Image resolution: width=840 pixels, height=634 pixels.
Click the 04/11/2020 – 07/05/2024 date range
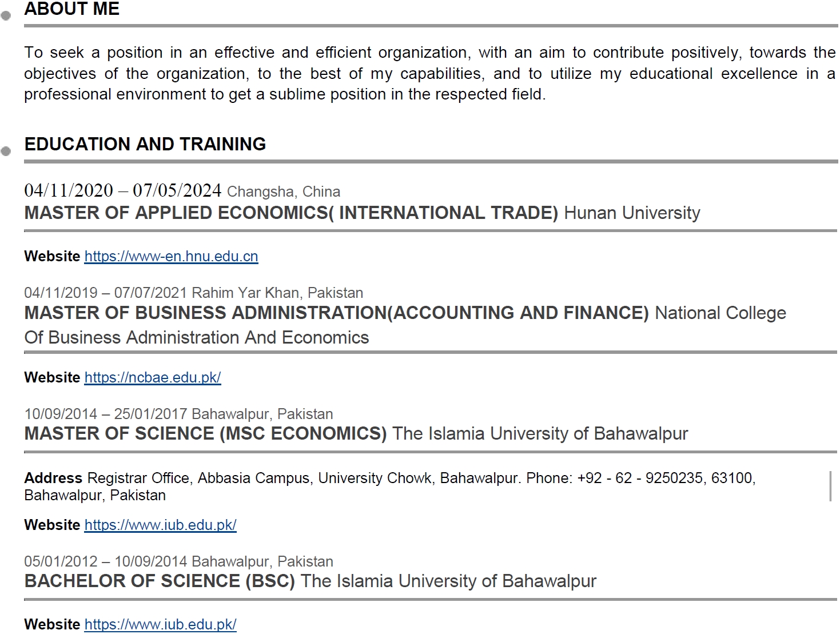(122, 190)
